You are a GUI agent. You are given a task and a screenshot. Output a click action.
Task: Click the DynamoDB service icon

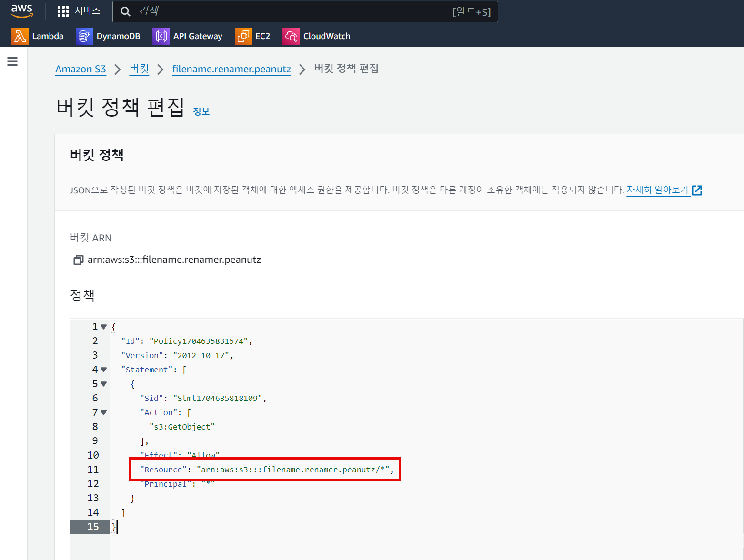pyautogui.click(x=84, y=36)
